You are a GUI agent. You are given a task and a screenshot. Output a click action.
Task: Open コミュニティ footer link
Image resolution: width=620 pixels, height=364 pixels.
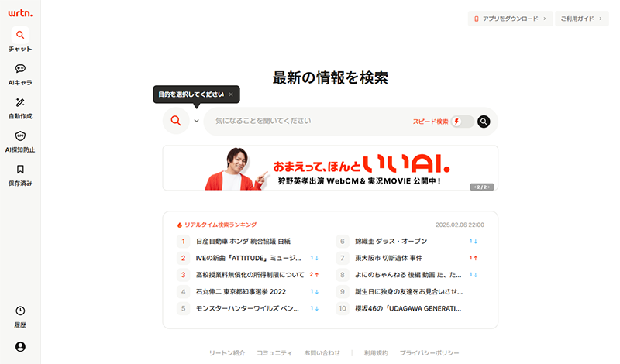274,353
